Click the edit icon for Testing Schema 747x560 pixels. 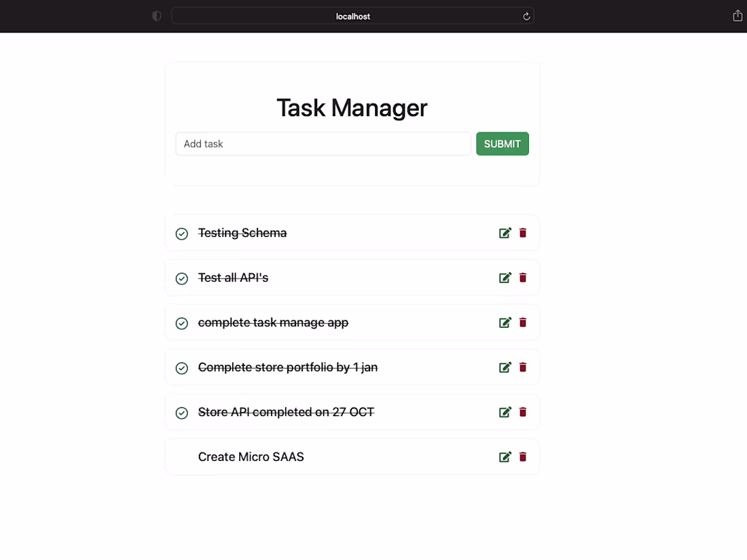pos(505,233)
